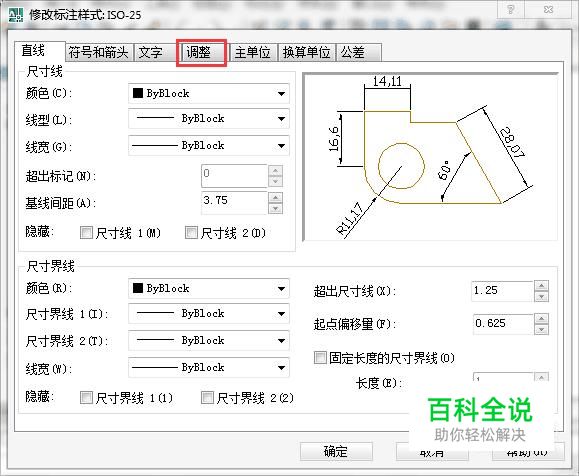Increase 超出尺寸线(X) with up arrow
Viewport: 579px width, 476px height.
click(541, 286)
